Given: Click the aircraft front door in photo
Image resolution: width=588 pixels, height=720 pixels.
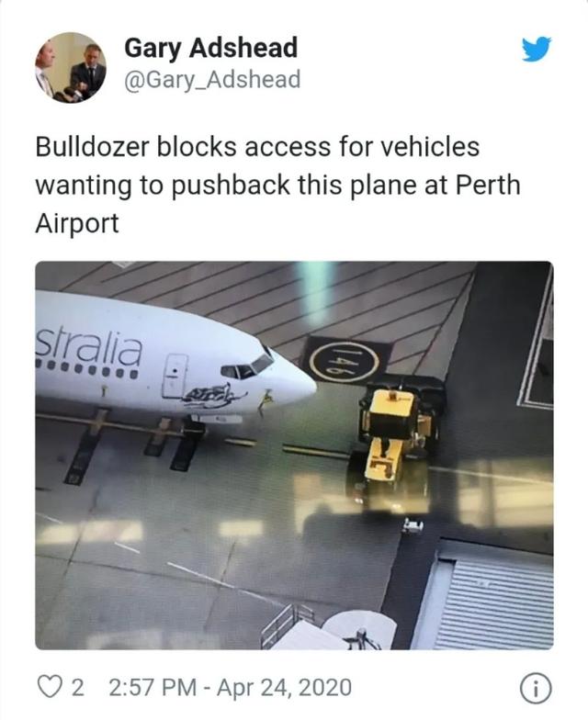Looking at the screenshot, I should click(175, 375).
